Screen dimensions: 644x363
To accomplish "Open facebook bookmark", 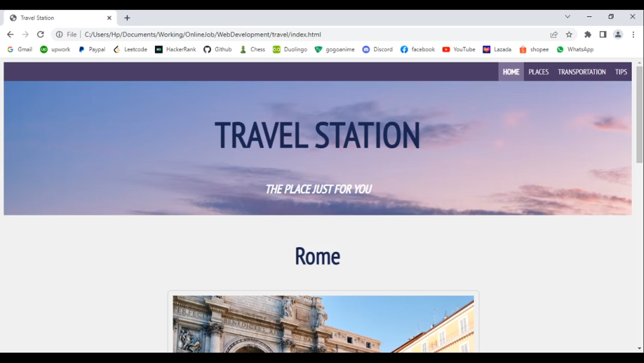I will click(418, 49).
